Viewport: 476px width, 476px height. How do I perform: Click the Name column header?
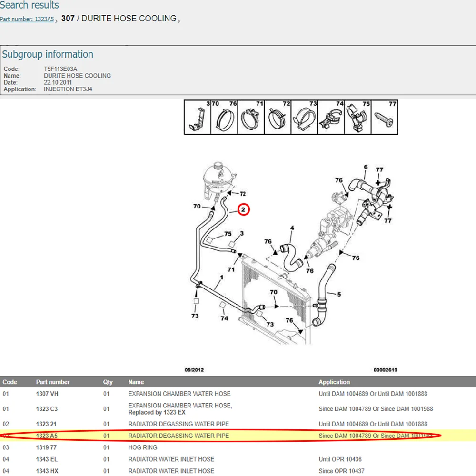tap(136, 382)
